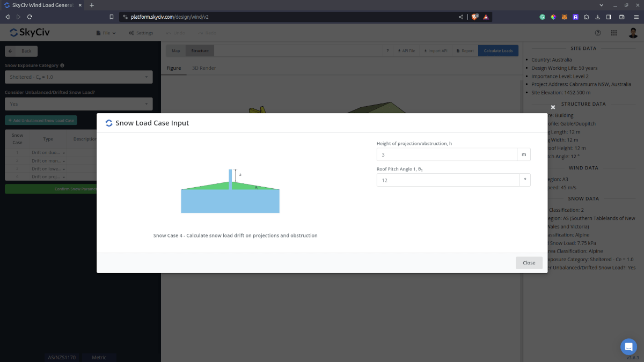Screen dimensions: 644x362
Task: Click the address bar URL
Action: (x=170, y=17)
